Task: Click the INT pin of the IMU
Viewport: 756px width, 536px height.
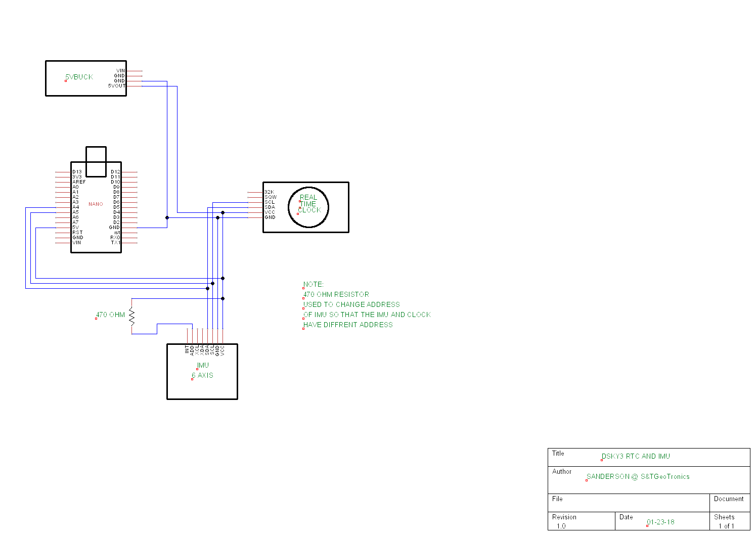Action: click(x=187, y=348)
